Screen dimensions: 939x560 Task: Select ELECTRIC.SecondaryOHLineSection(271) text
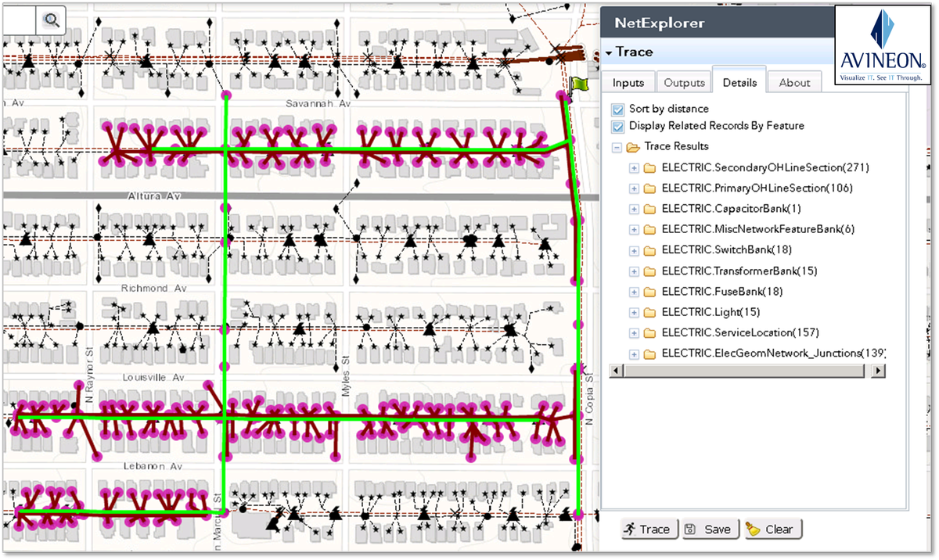765,167
